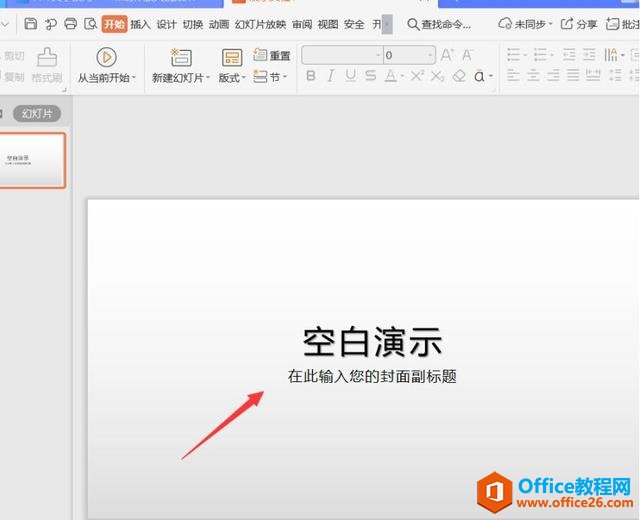Click the Reset slide icon
This screenshot has width=640, height=520.
pos(272,56)
